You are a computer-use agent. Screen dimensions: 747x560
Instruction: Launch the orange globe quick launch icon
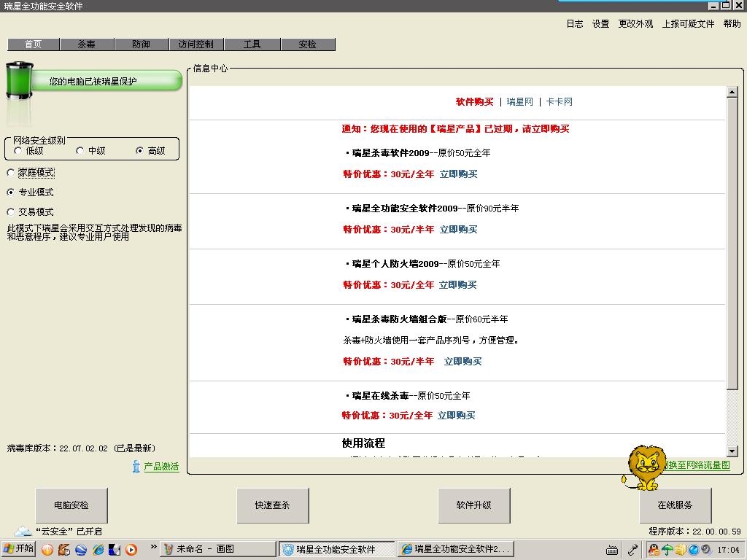[47, 550]
